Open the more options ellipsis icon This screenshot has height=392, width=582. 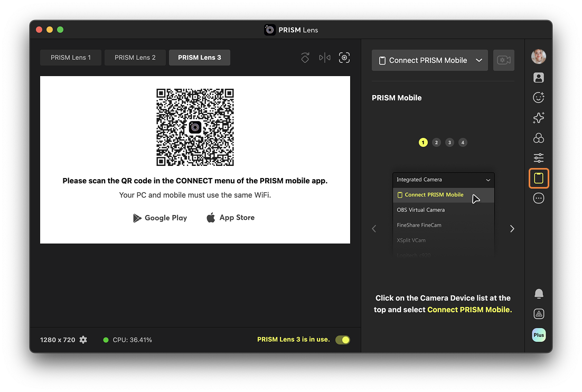[539, 198]
